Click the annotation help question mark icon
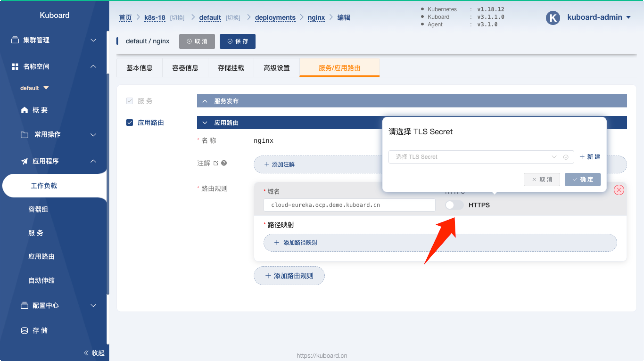 coord(224,163)
